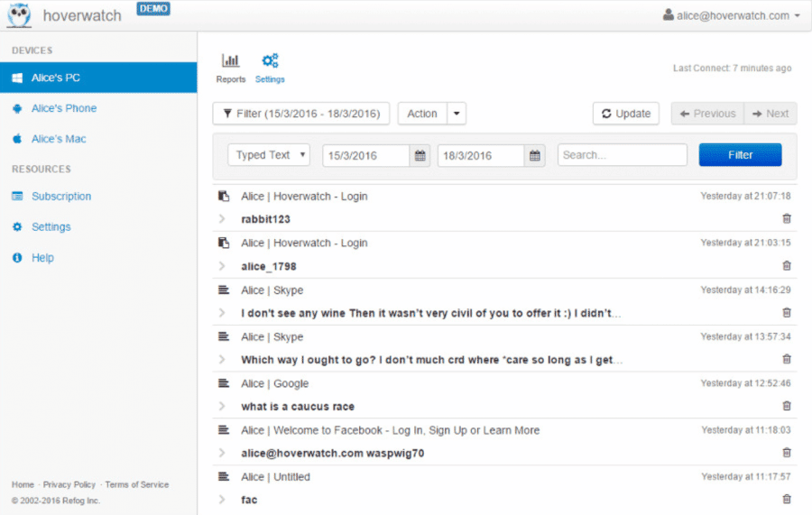Screen dimensions: 812x515
Task: Delete the 'what is a caucus race' entry
Action: 787,405
